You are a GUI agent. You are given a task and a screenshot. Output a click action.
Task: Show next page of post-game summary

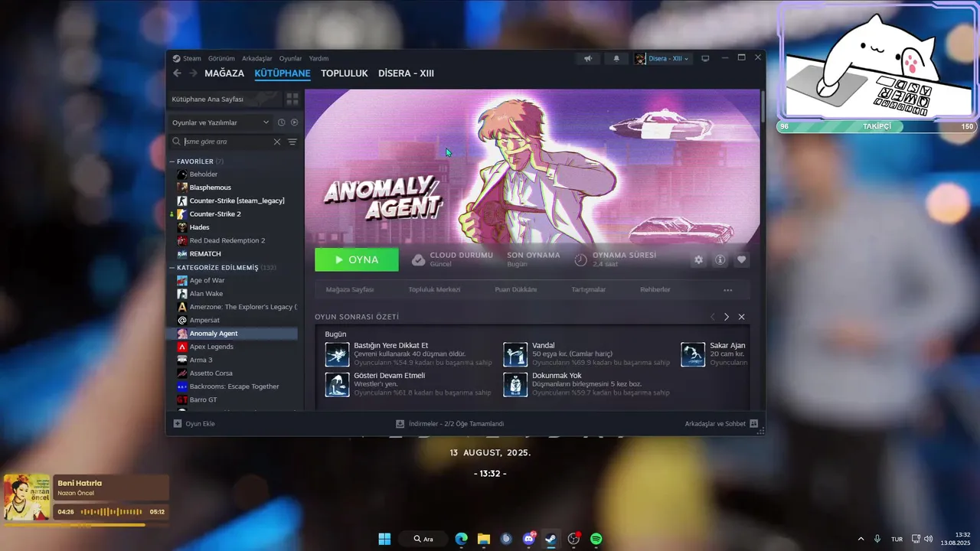[x=727, y=317]
